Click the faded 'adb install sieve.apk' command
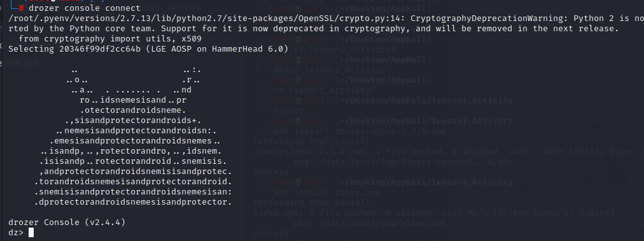 (327, 193)
